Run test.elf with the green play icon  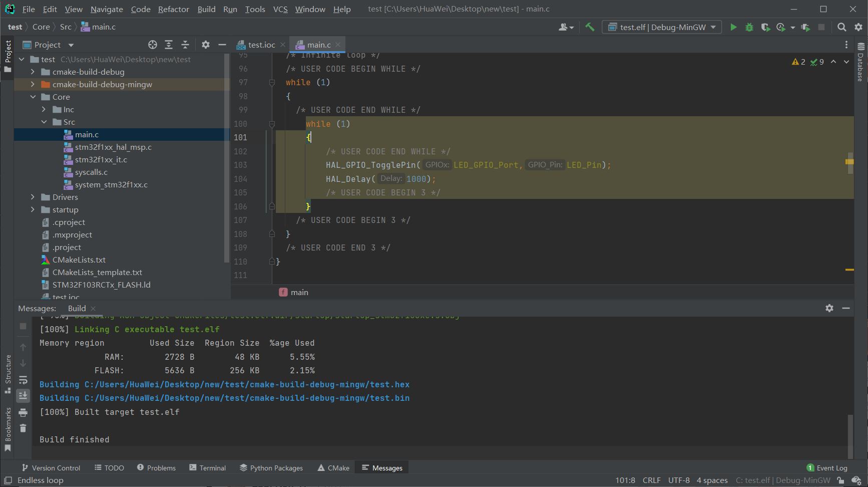pyautogui.click(x=733, y=27)
